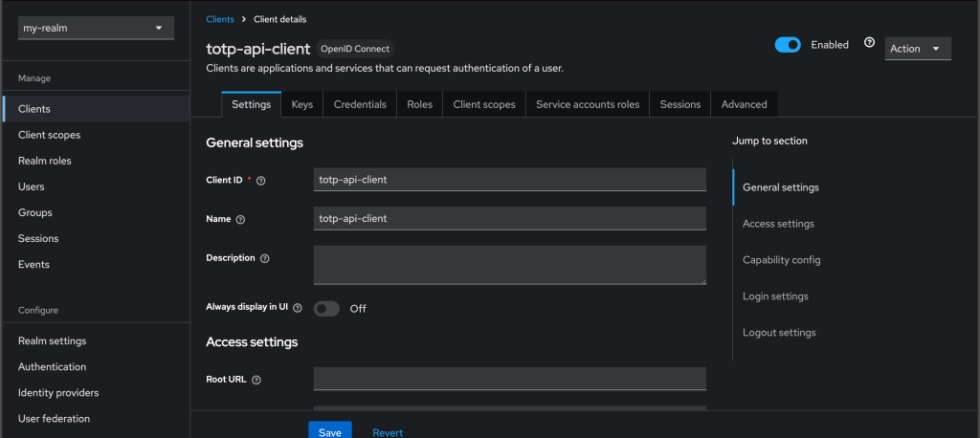980x438 pixels.
Task: Switch to the Credentials tab
Action: (x=360, y=104)
